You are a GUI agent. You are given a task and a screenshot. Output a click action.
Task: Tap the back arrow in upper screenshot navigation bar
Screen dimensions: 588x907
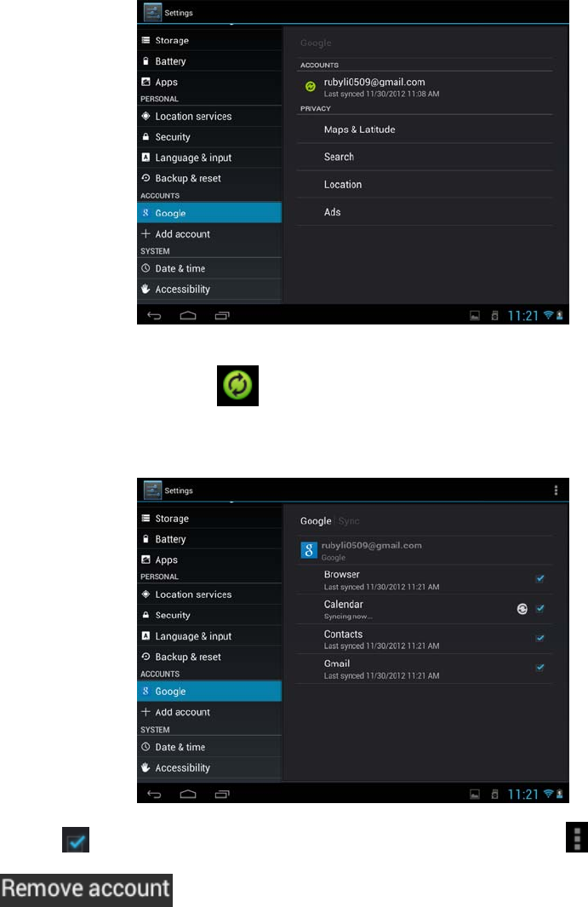(154, 315)
